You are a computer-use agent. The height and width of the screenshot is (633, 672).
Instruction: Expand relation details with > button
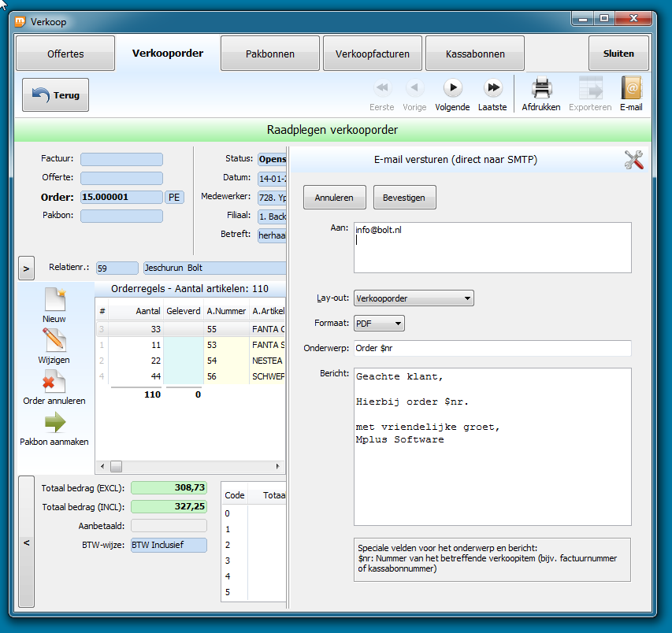point(27,268)
